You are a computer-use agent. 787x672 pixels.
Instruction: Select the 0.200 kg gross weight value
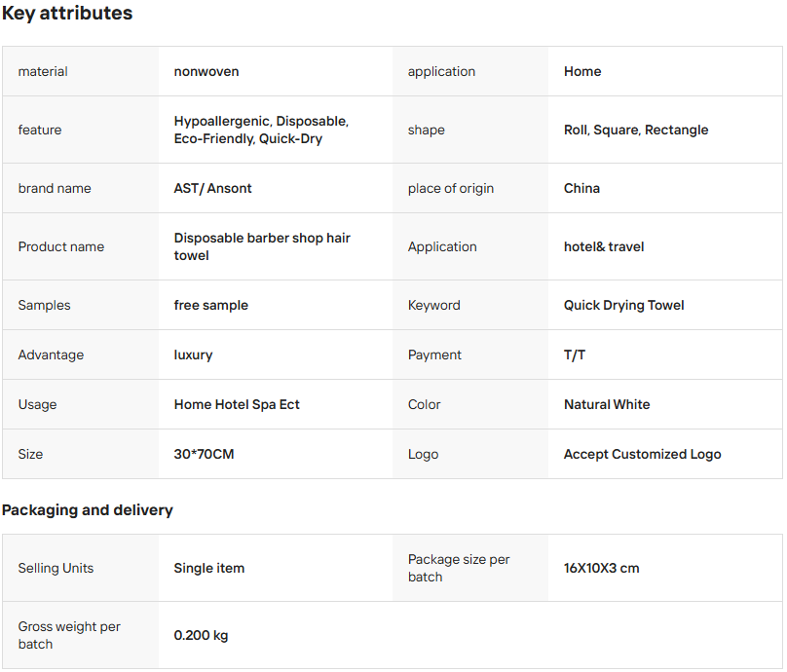(x=202, y=635)
